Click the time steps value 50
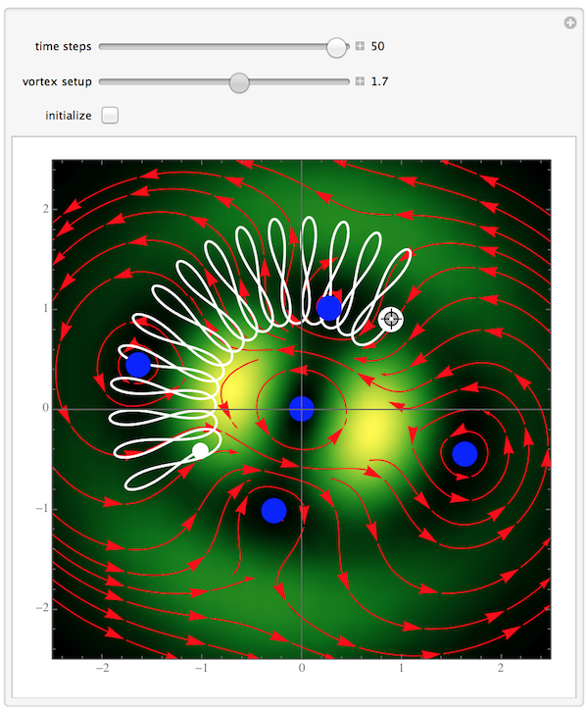This screenshot has height=712, width=588. click(377, 46)
